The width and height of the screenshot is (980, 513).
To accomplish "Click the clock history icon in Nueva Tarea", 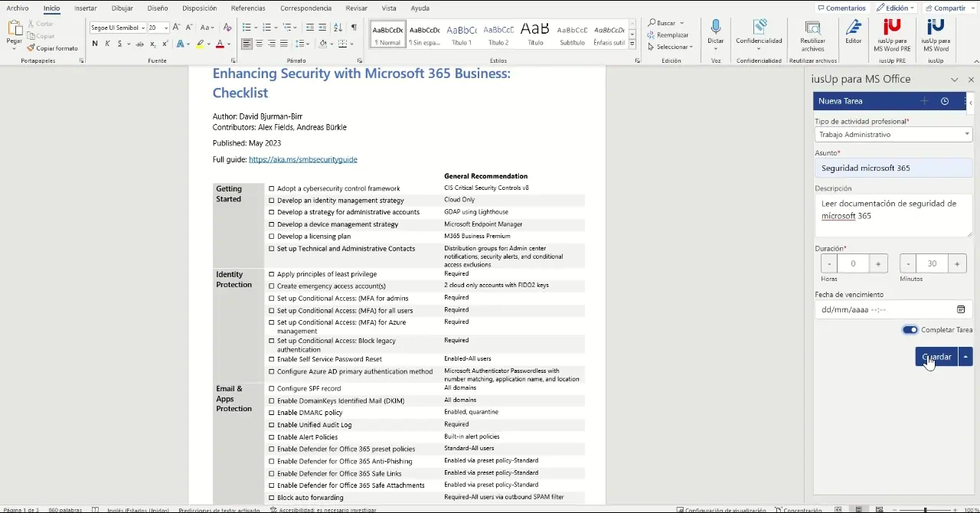I will click(945, 101).
